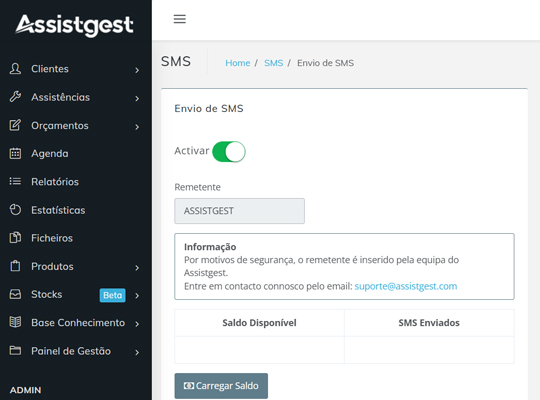The image size is (540, 400).
Task: Toggle the hamburger menu icon
Action: pos(179,19)
